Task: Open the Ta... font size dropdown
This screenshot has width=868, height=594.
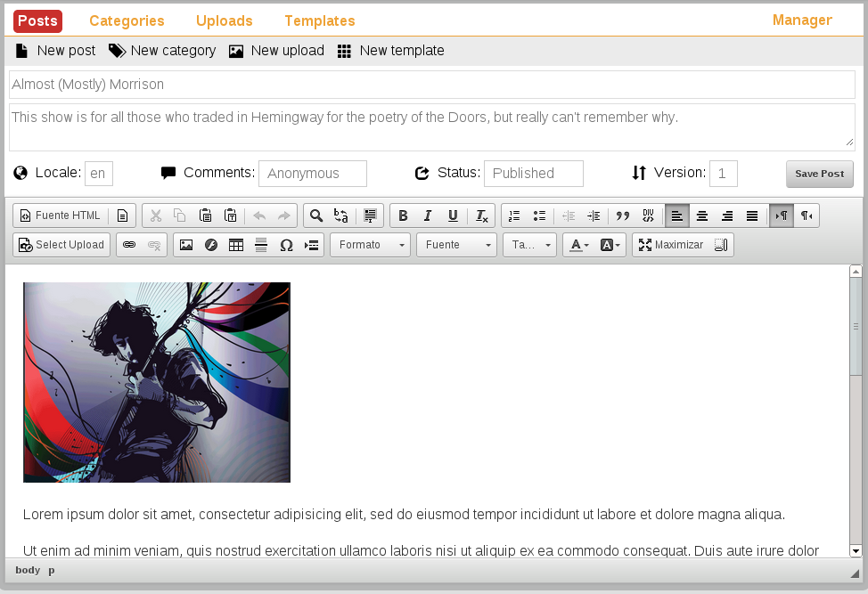Action: [x=529, y=245]
